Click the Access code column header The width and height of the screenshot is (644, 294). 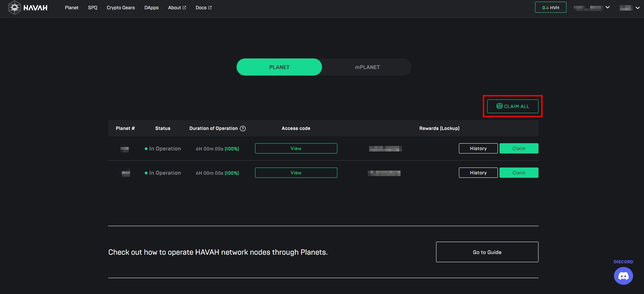click(x=296, y=128)
